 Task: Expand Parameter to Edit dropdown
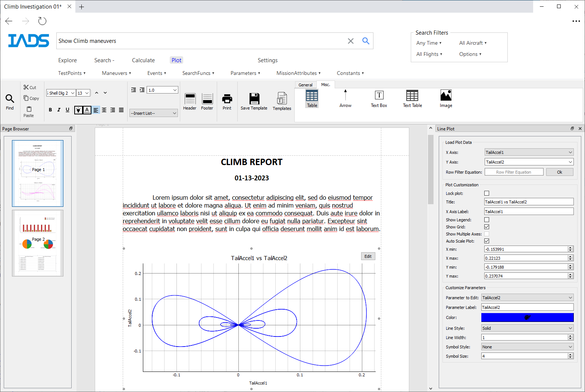527,297
